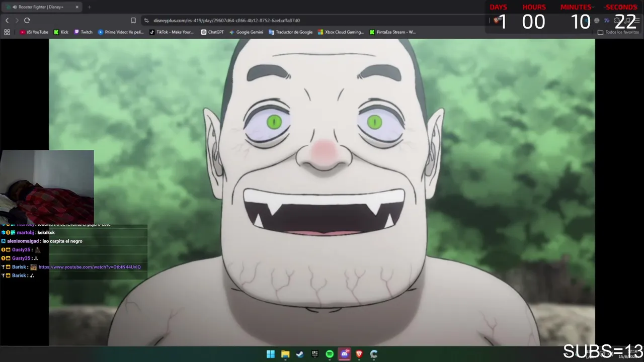
Task: Open Epic Games Launcher from the taskbar
Action: 315,354
